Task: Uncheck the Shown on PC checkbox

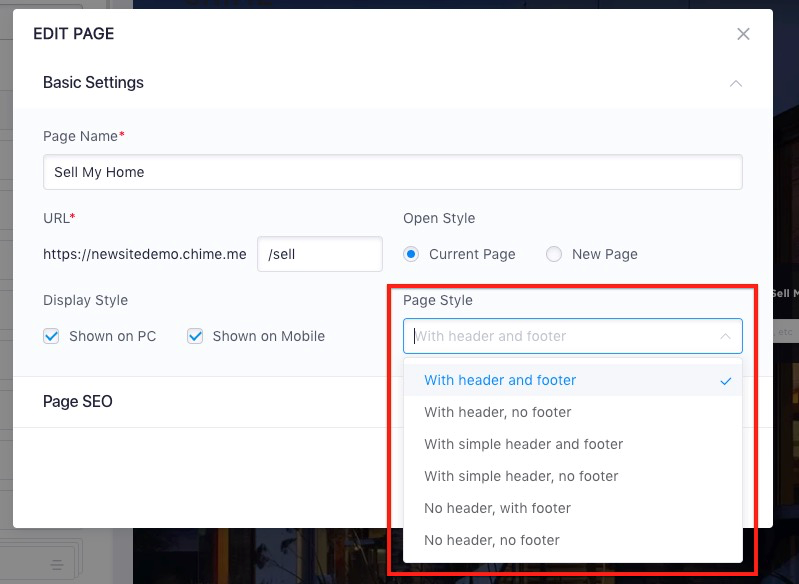Action: 51,336
